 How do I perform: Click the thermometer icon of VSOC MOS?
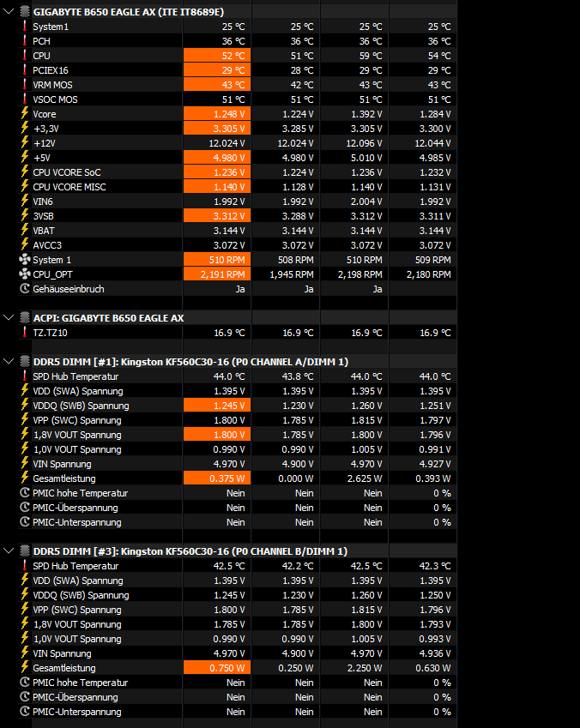pos(25,99)
